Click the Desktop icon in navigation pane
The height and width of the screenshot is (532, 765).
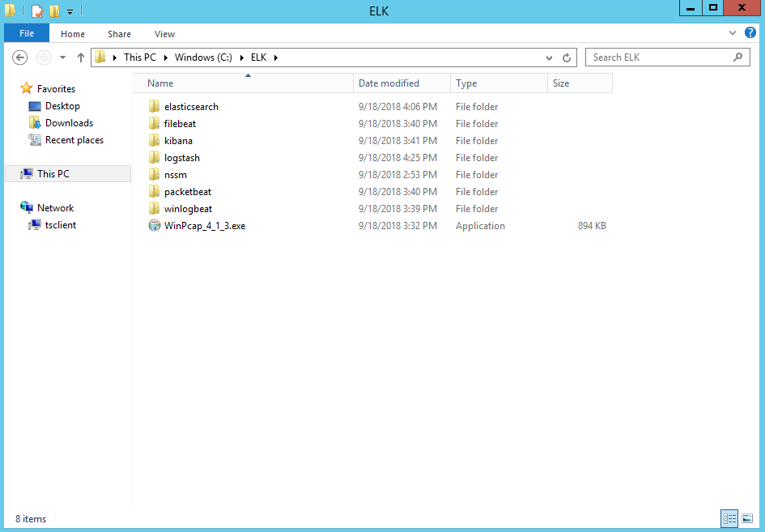pos(35,106)
